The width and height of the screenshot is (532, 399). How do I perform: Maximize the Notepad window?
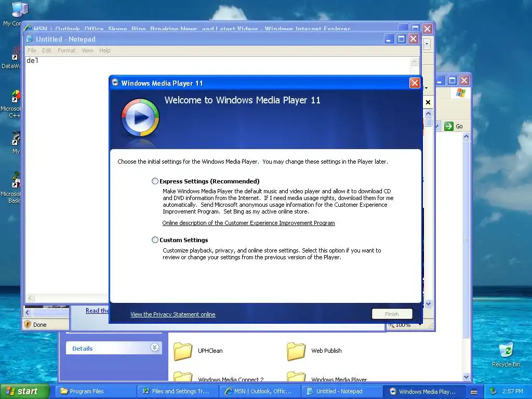[x=401, y=39]
